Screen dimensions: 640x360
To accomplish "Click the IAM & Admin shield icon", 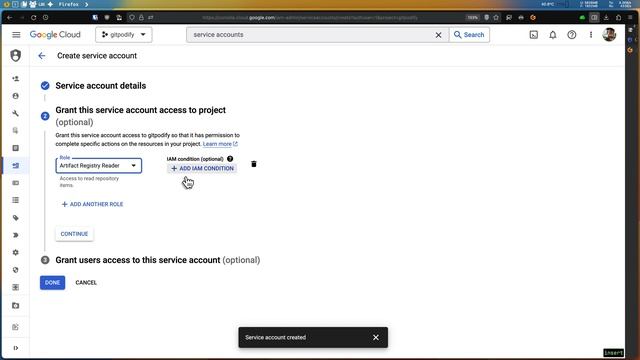I will [16, 56].
